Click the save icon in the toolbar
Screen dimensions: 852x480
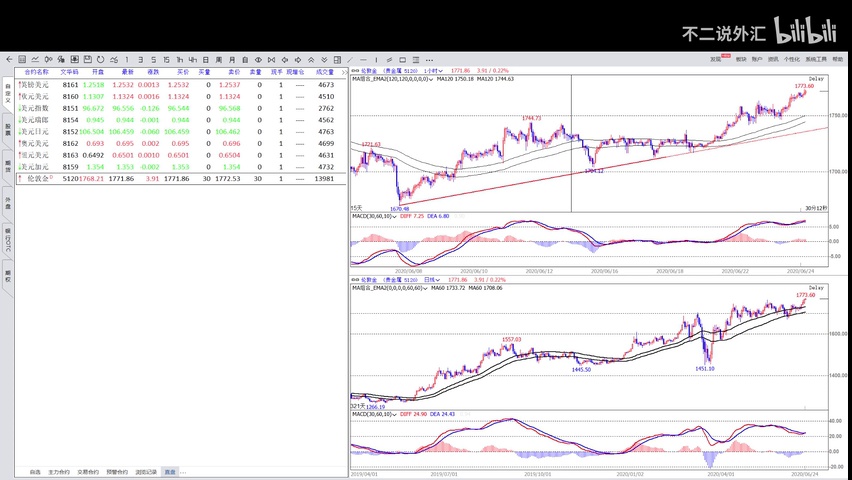(x=86, y=59)
